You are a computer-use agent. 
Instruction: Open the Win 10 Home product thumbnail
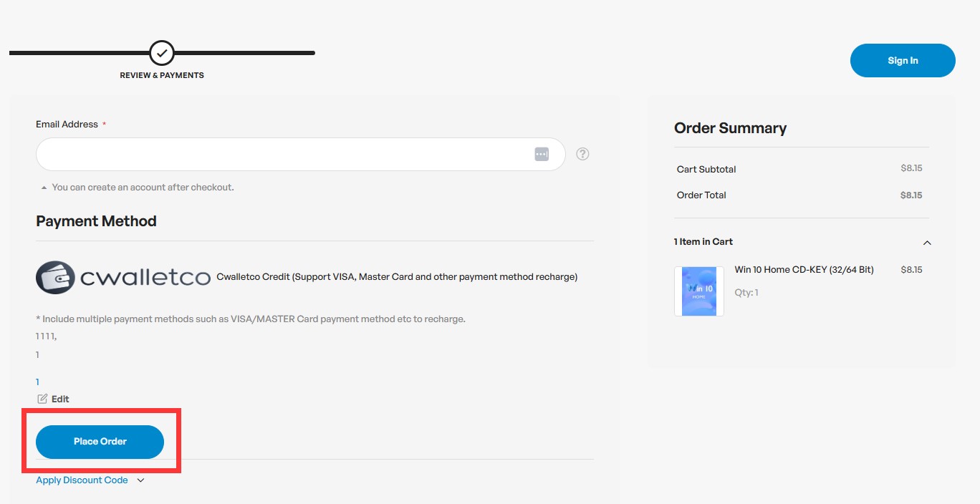[698, 291]
